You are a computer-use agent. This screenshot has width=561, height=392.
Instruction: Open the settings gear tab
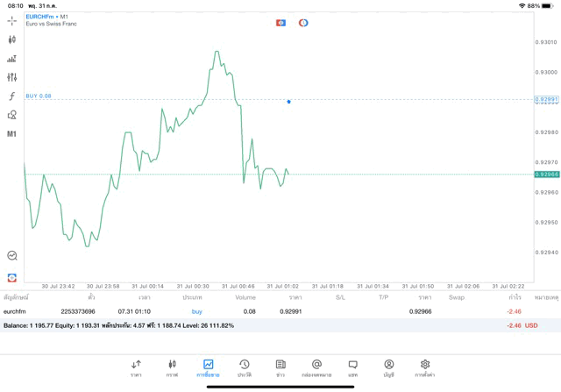(425, 367)
